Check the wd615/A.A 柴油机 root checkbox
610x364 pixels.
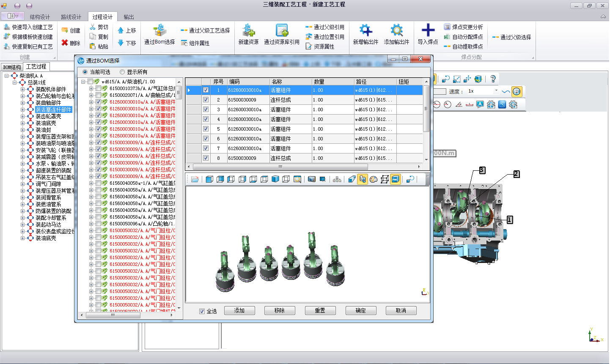pyautogui.click(x=90, y=82)
